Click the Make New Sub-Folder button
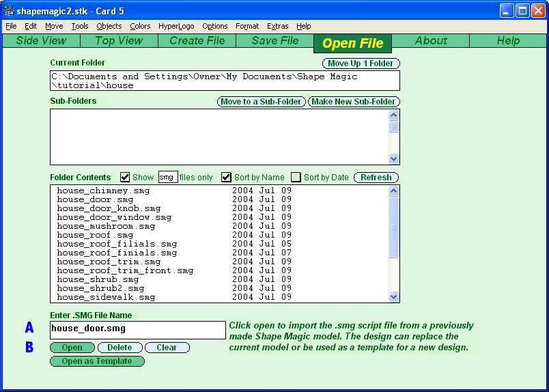The image size is (549, 392). (354, 102)
